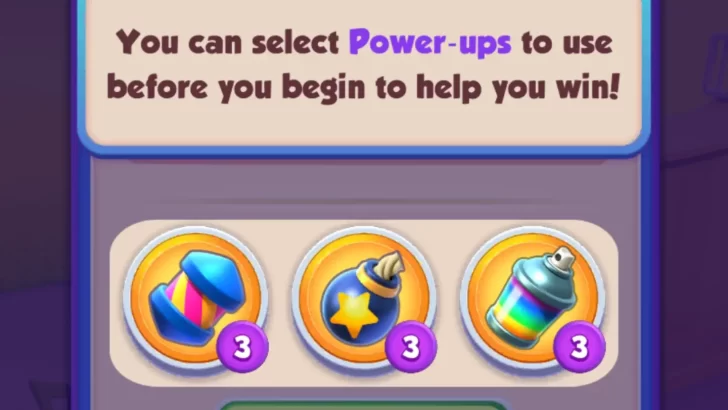Select the star bomb power-up
Screen dimensions: 728x410
[364, 299]
